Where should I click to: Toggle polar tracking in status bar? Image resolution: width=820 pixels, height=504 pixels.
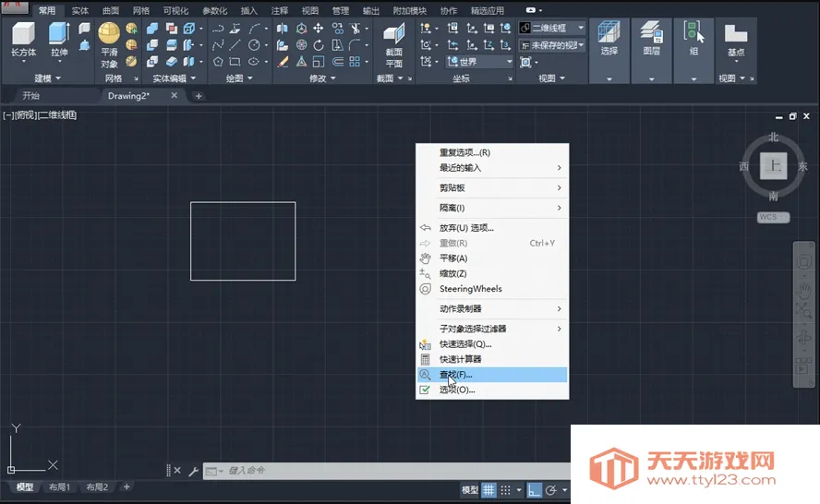(550, 490)
